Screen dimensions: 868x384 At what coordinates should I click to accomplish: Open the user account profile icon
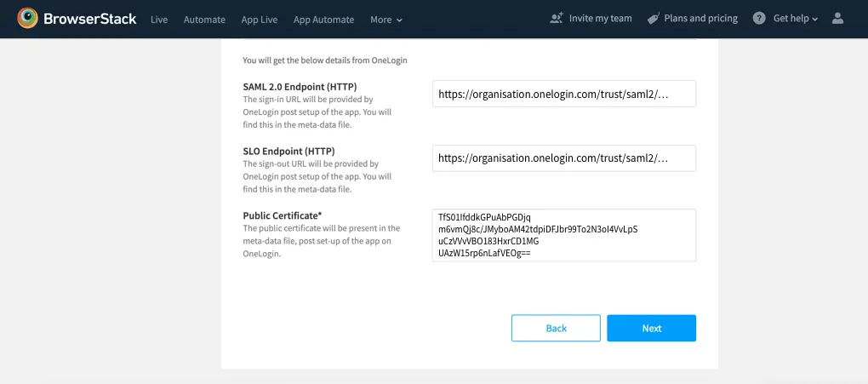pyautogui.click(x=837, y=18)
